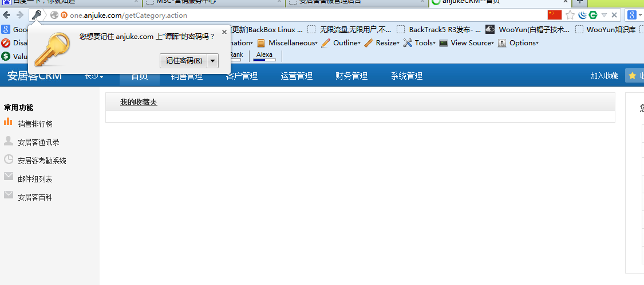Open 安居客百科 in sidebar
This screenshot has height=285, width=644.
click(35, 197)
